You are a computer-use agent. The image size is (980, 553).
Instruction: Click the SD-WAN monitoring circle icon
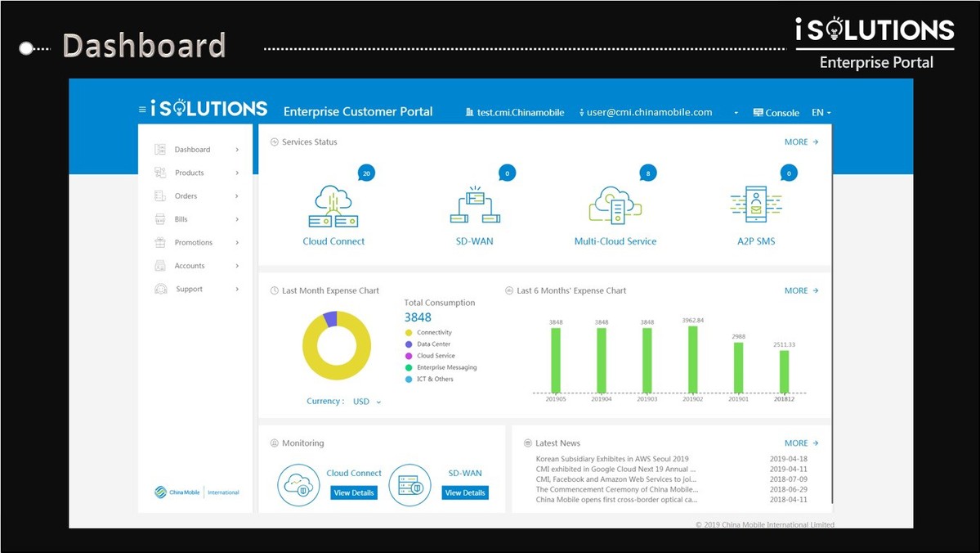[410, 485]
